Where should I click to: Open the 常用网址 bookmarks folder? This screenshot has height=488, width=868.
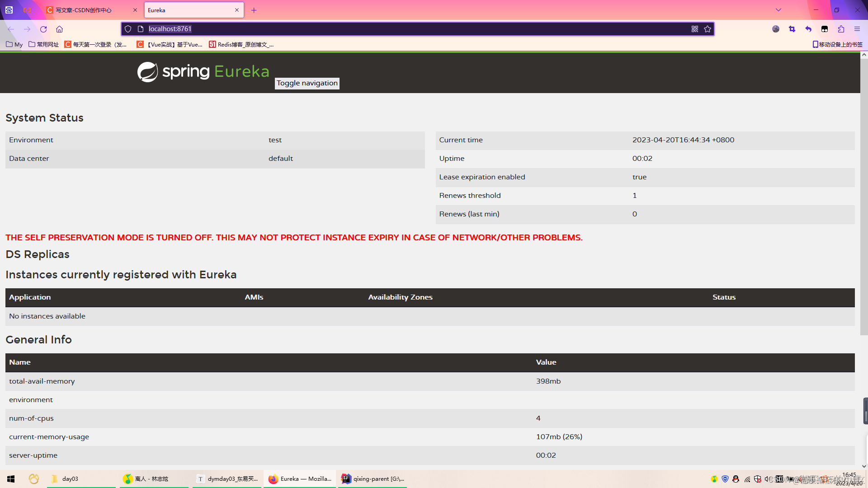[x=43, y=44]
